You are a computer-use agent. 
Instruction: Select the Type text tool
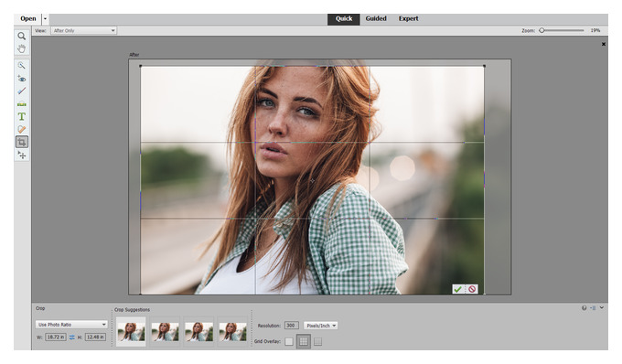click(x=21, y=116)
